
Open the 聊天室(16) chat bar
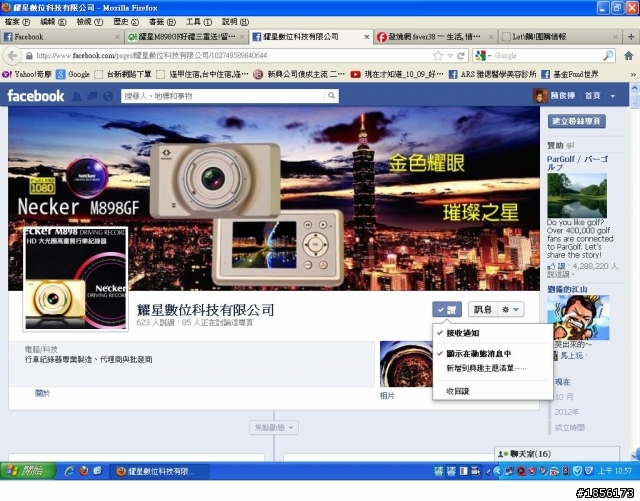coord(557,454)
